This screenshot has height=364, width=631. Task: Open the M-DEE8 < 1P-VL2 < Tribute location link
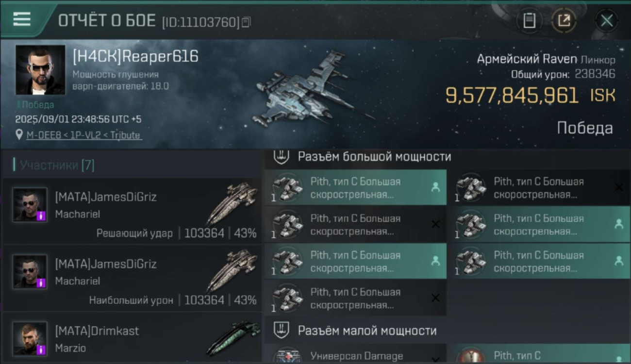tap(84, 135)
